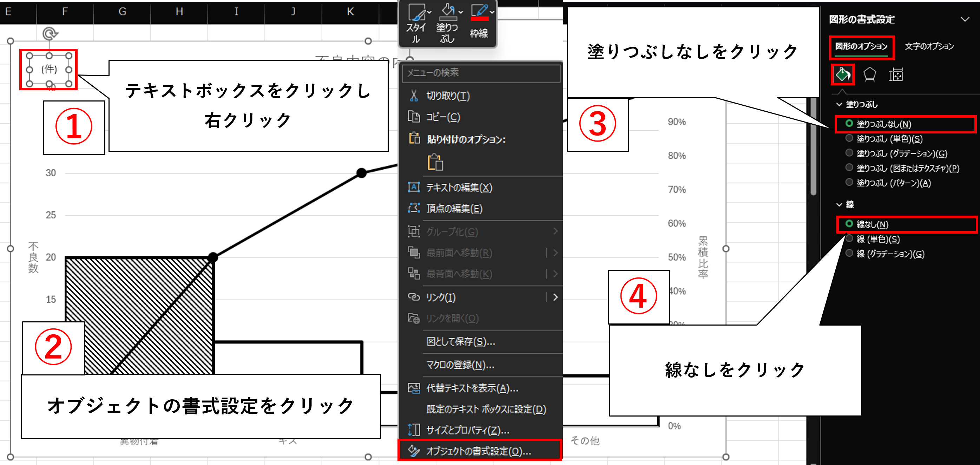Click the (件) text box on chart
The width and height of the screenshot is (980, 465).
tap(49, 70)
